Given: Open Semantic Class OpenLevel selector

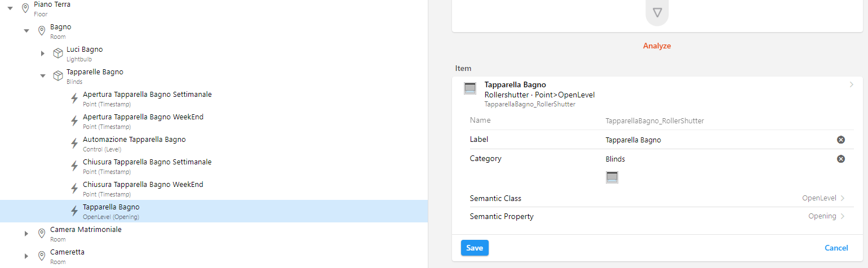Looking at the screenshot, I should click(823, 198).
